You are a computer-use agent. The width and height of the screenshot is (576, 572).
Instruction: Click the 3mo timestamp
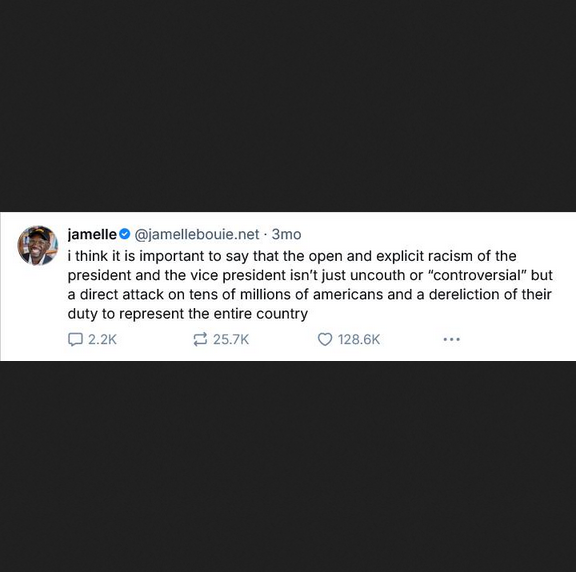tap(287, 234)
